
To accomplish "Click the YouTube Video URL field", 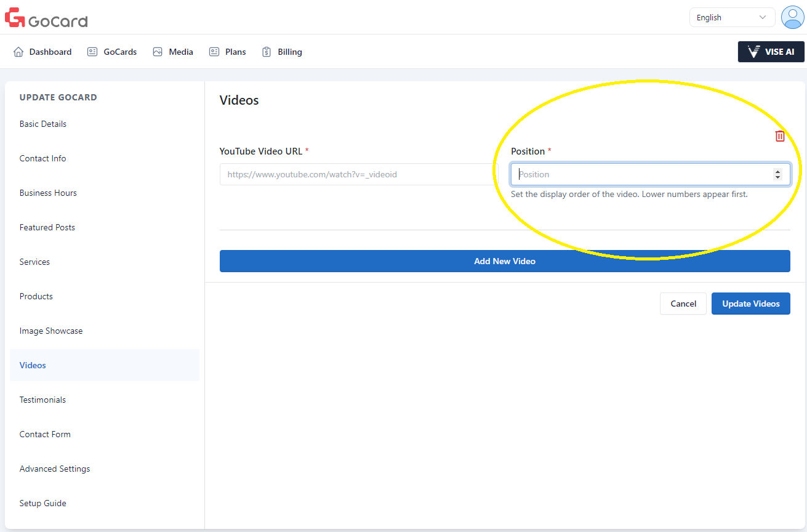I will coord(358,174).
